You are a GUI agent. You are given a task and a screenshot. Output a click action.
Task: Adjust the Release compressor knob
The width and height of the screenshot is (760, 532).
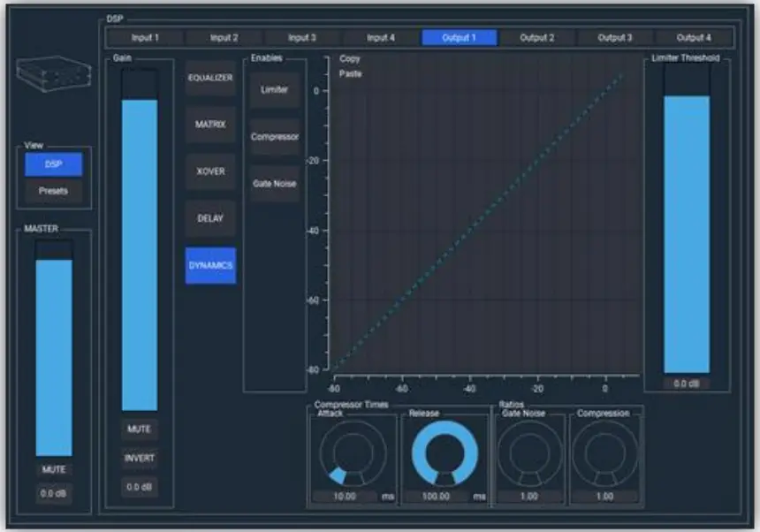tap(445, 453)
